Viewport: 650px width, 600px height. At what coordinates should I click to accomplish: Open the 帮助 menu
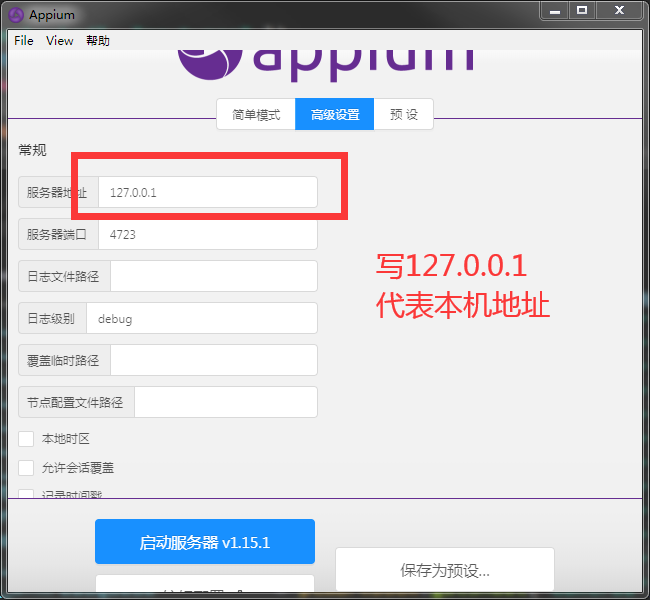[x=98, y=41]
